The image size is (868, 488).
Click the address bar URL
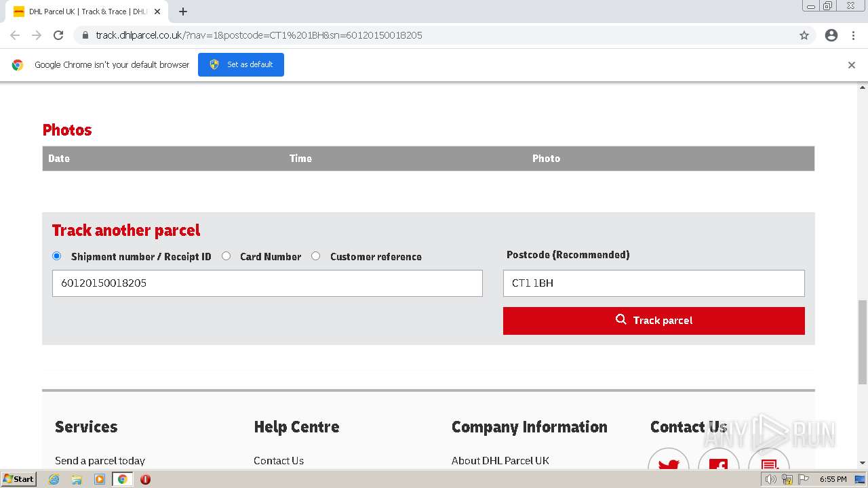259,35
